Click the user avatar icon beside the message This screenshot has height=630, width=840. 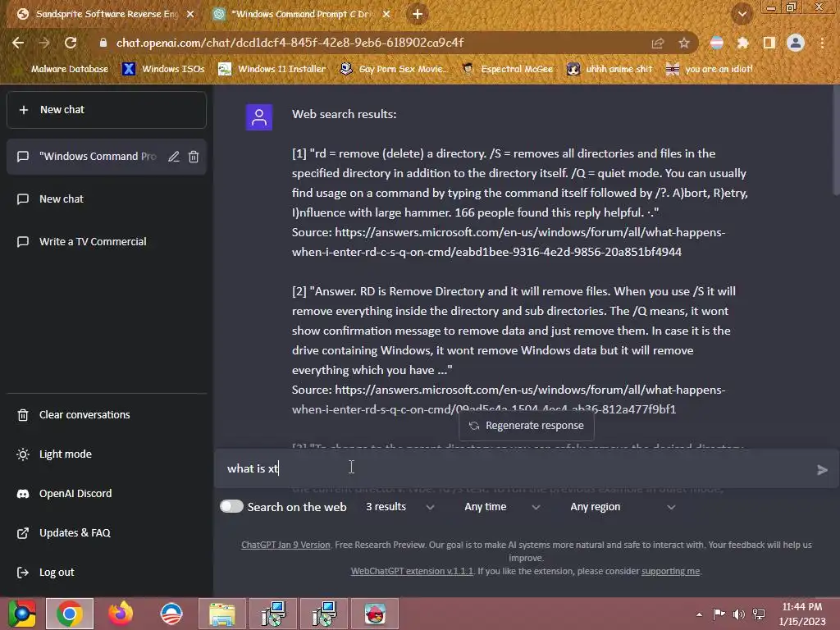(x=259, y=117)
